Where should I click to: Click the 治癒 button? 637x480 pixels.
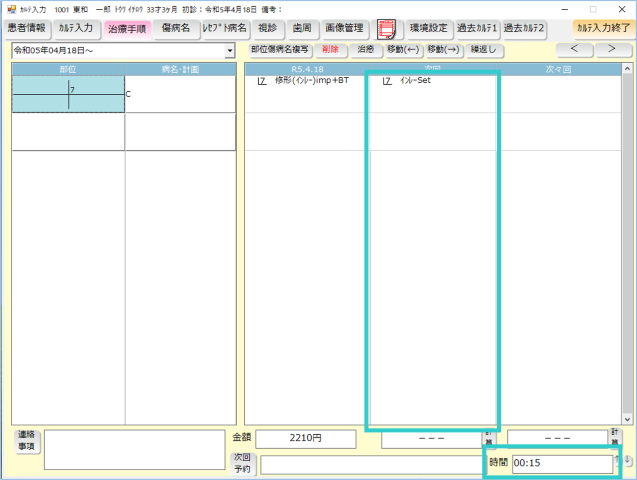pyautogui.click(x=365, y=49)
